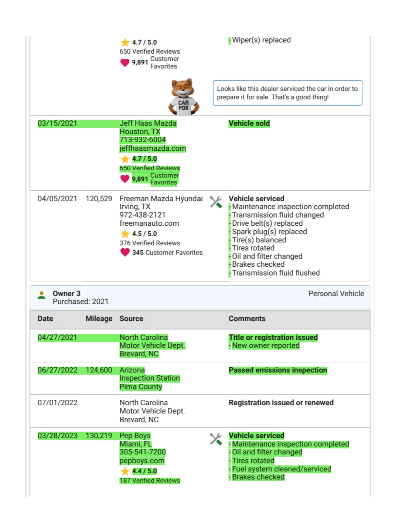Click the Jeff Haas Mazda heart icon

pos(125,179)
